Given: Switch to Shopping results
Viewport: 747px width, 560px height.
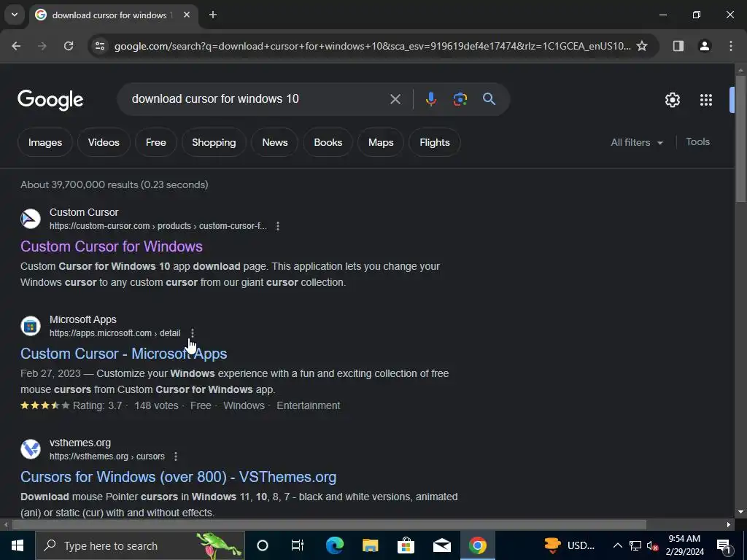Looking at the screenshot, I should pyautogui.click(x=214, y=142).
